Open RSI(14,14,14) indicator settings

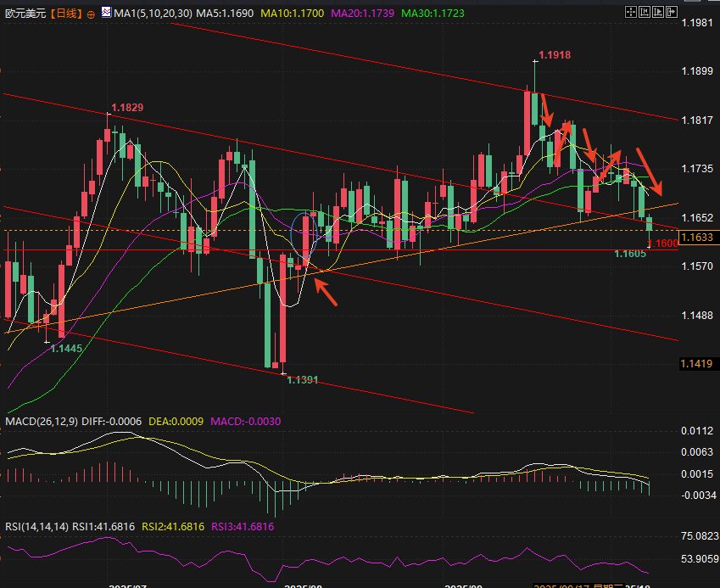pyautogui.click(x=36, y=526)
